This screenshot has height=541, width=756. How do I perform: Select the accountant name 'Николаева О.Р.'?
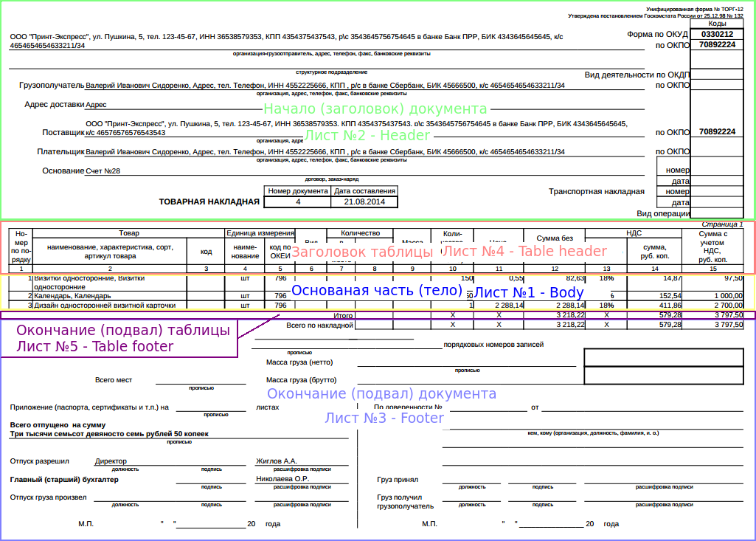282,479
